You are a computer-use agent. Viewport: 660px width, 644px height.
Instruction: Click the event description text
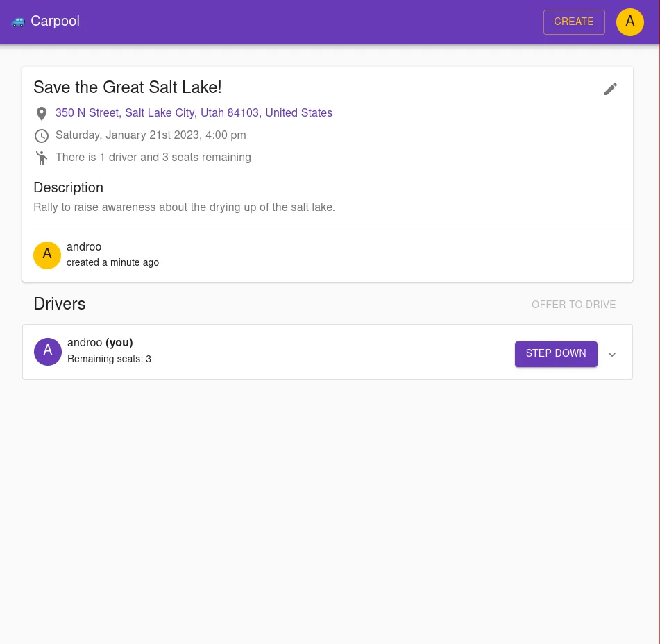pyautogui.click(x=184, y=207)
